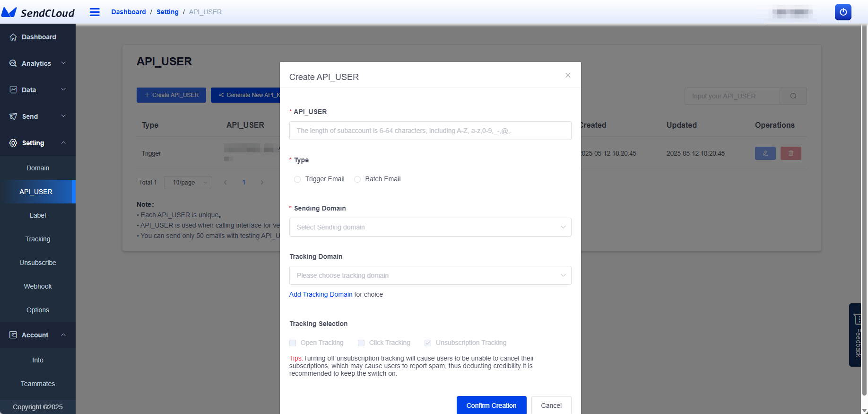Click the red delete trash icon for Trigger row
The width and height of the screenshot is (868, 414).
pos(791,153)
